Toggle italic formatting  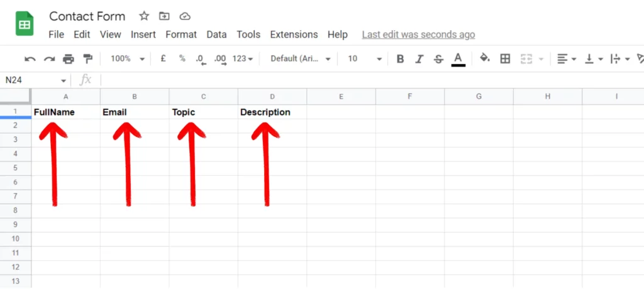coord(419,58)
